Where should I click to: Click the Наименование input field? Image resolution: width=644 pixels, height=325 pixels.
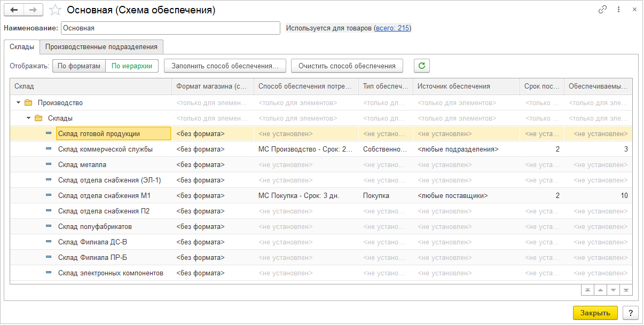point(170,28)
